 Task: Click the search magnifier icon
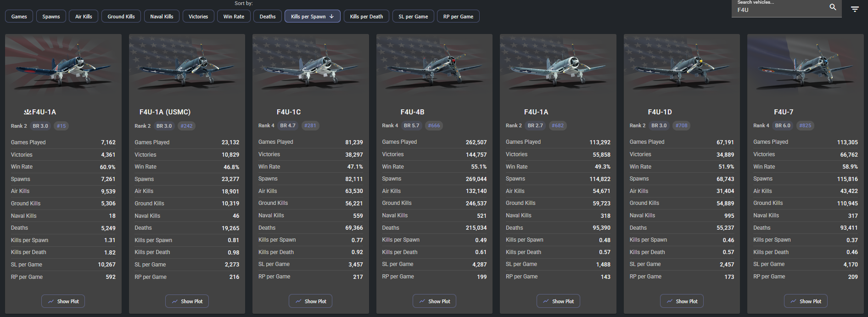coord(833,7)
